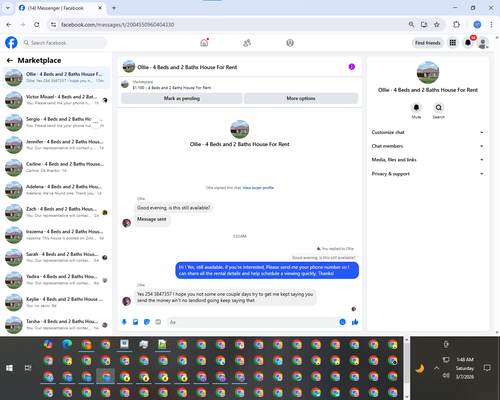
Task: Expand the Chat members section
Action: [428, 146]
